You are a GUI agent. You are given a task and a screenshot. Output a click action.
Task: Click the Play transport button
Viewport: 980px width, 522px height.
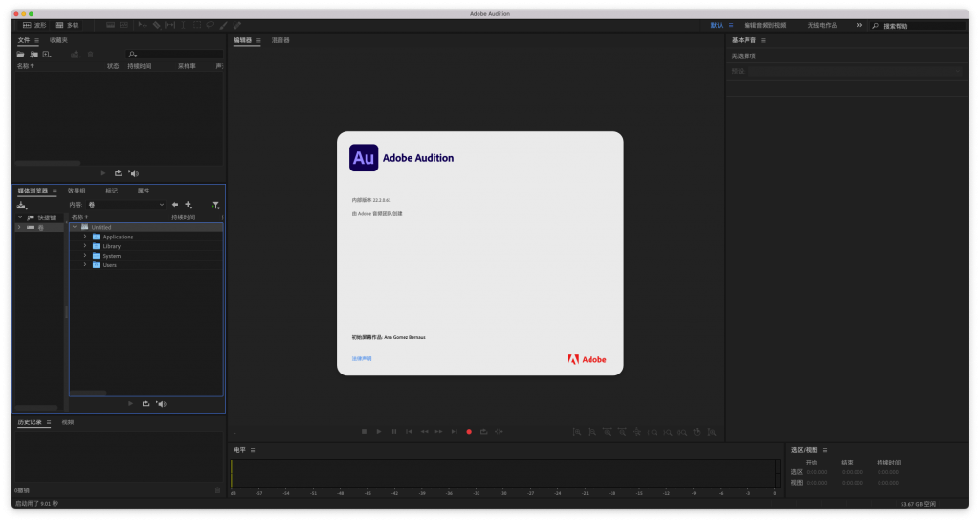tap(379, 431)
